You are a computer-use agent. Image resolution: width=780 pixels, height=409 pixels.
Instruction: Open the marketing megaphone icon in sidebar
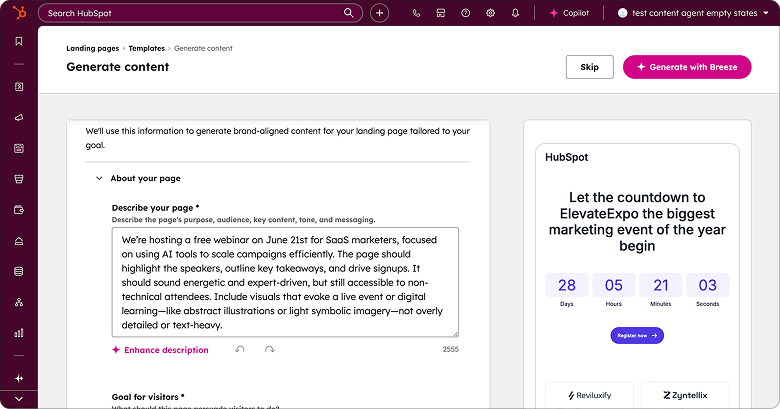click(x=19, y=117)
